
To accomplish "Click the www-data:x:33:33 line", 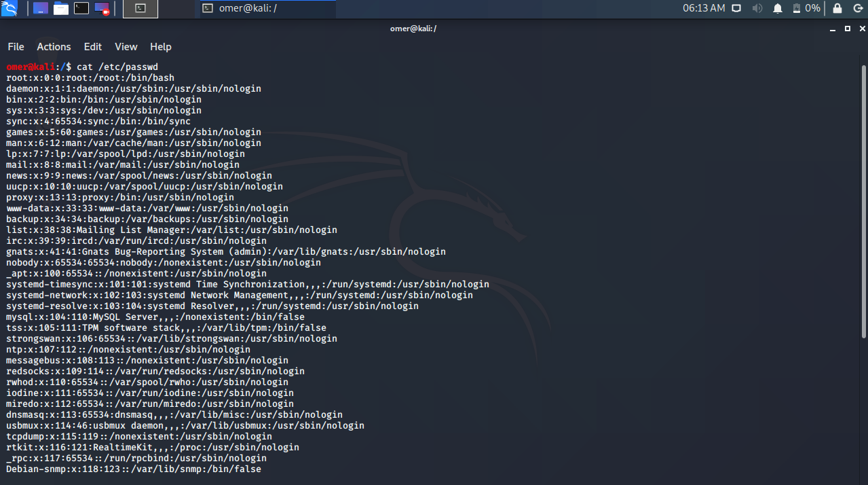I will point(147,208).
